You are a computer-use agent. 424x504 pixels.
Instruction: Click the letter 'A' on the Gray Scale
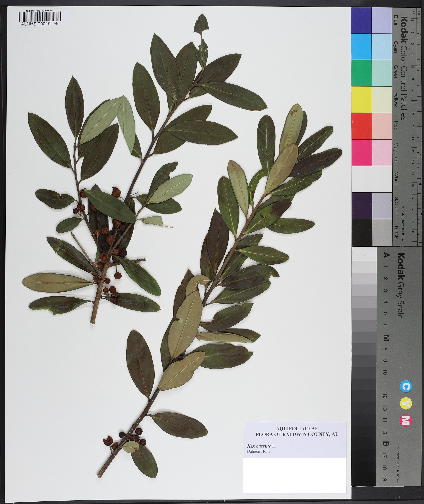(x=387, y=255)
